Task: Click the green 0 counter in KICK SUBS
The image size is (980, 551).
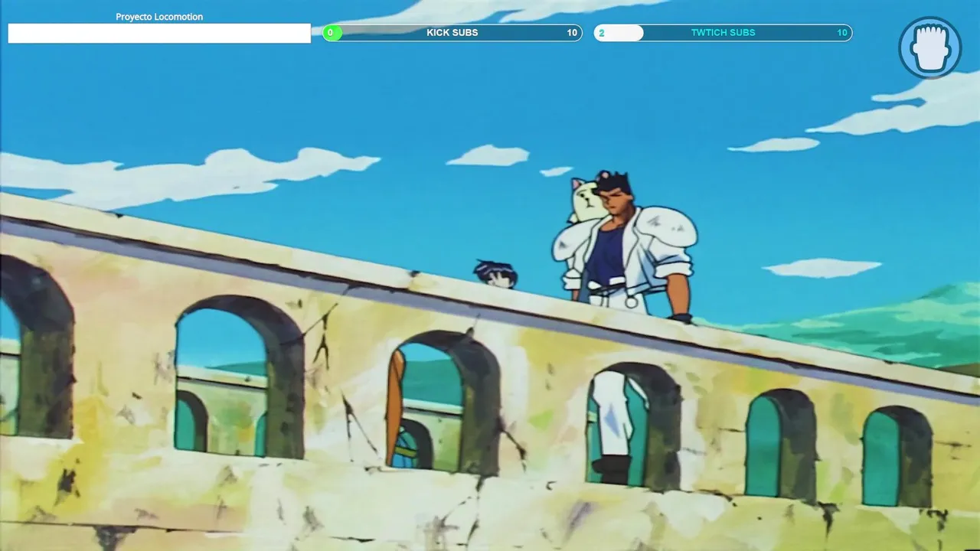Action: pyautogui.click(x=331, y=33)
